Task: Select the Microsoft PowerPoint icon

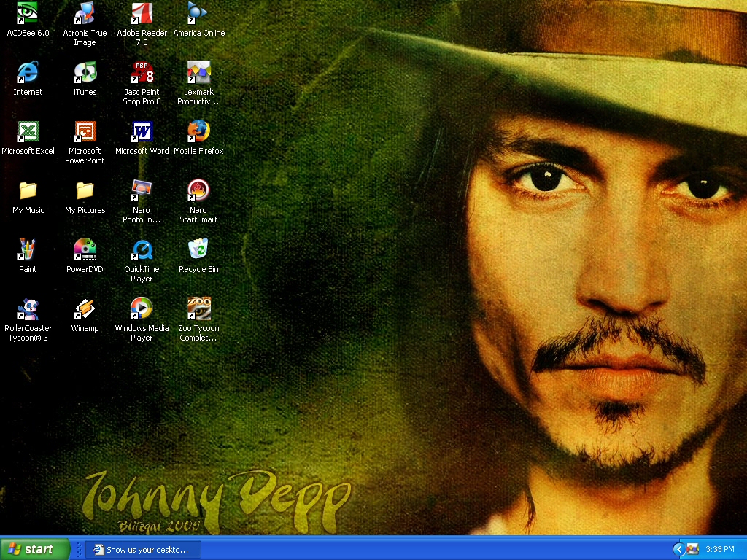Action: tap(85, 131)
